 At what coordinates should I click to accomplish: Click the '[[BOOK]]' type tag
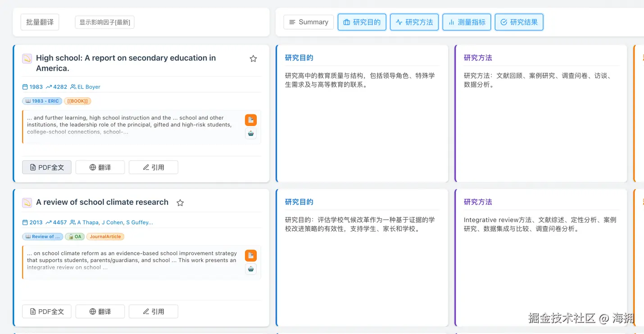click(x=77, y=101)
